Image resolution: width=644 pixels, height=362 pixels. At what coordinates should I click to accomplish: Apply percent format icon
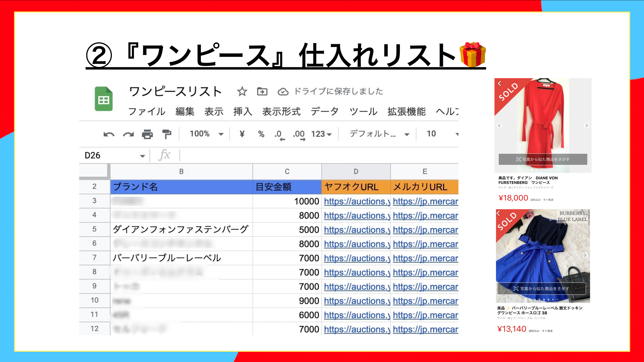click(261, 134)
